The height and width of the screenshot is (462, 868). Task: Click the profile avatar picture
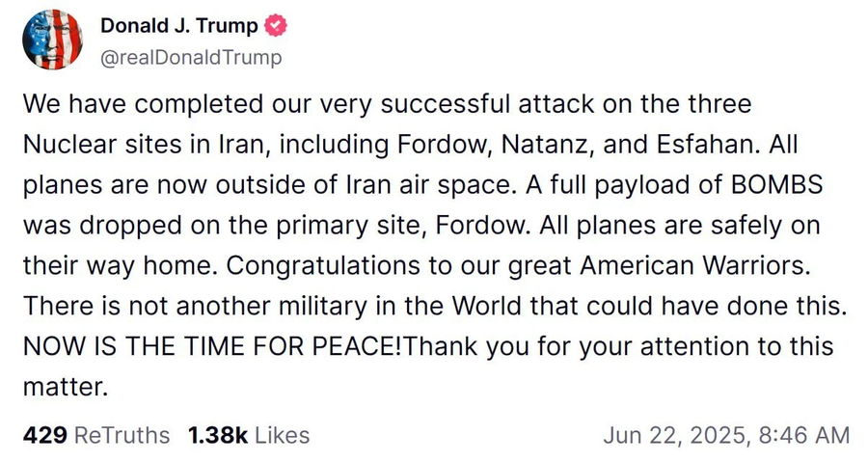pyautogui.click(x=51, y=41)
